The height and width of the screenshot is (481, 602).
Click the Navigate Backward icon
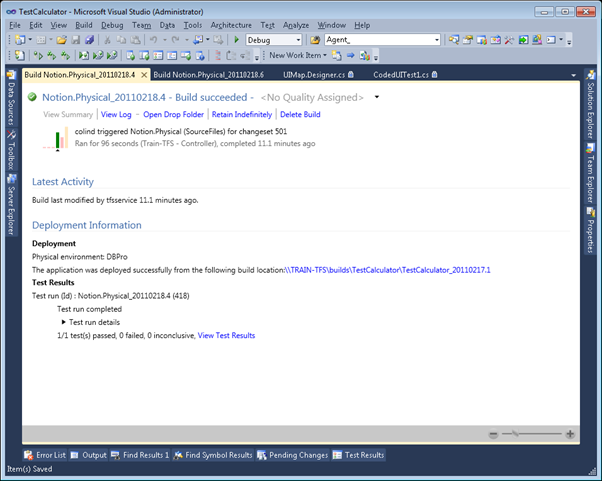coord(198,40)
